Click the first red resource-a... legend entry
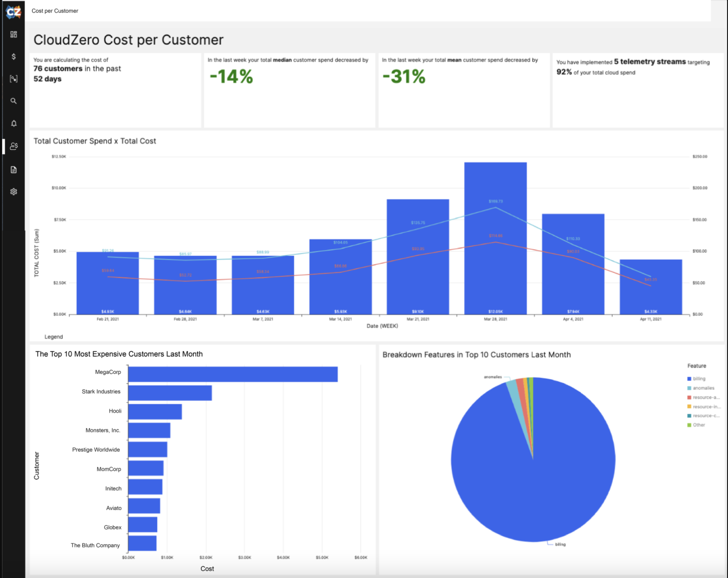 pos(703,397)
